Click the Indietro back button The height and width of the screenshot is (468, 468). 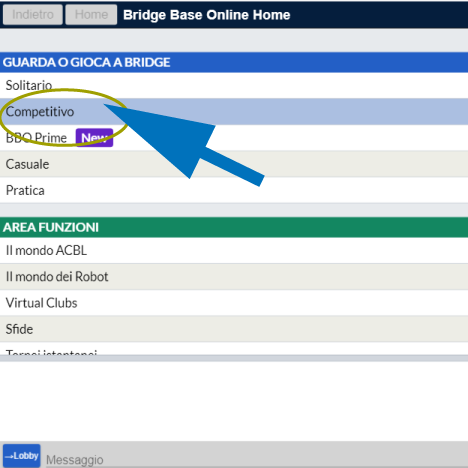point(33,15)
